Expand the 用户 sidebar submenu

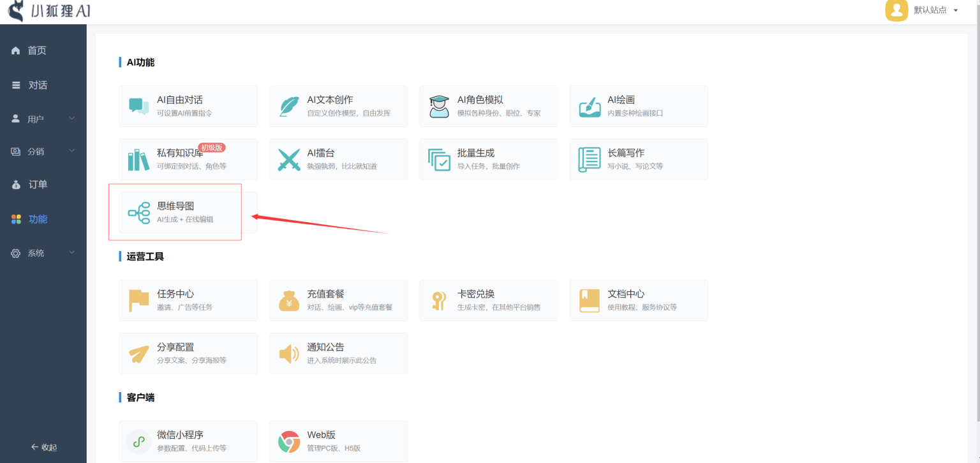[x=71, y=119]
